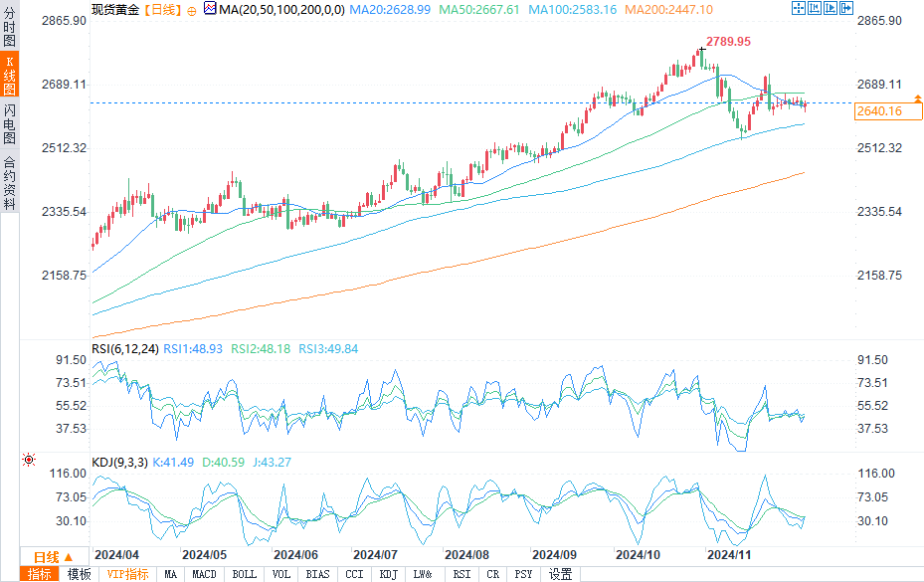Viewport: 924px width, 582px height.
Task: Click the 2640.16 current price label
Action: click(x=878, y=111)
